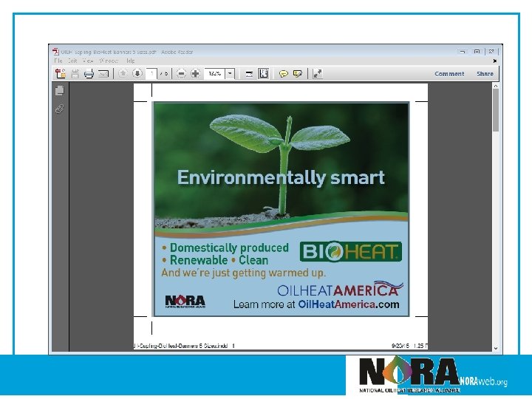
Task: Open the Create PDF online tool icon
Action: click(61, 73)
